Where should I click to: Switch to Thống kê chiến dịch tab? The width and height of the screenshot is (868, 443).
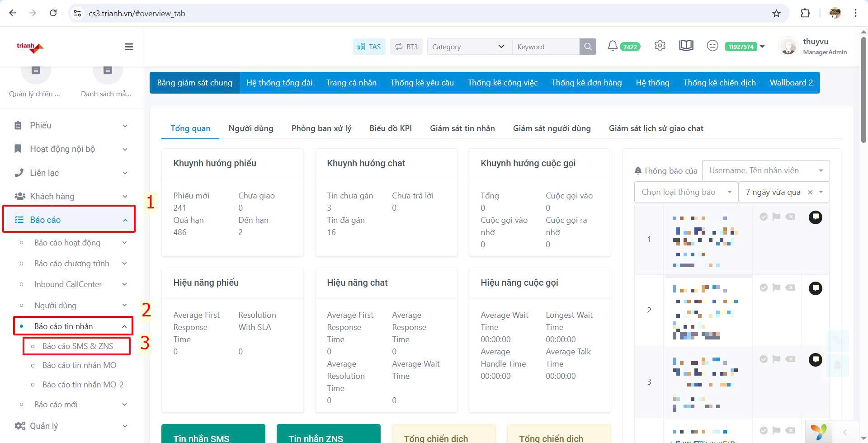[x=719, y=83]
